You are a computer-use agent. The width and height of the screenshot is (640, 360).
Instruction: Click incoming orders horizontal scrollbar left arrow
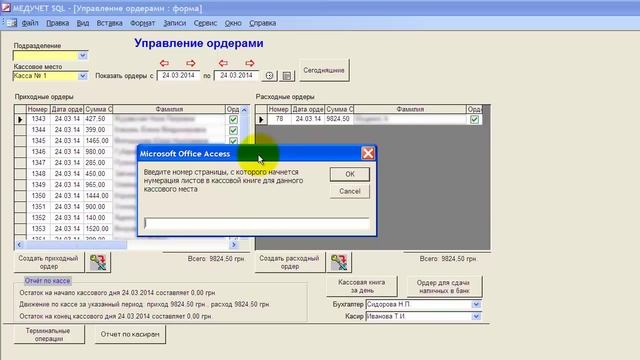[19, 244]
